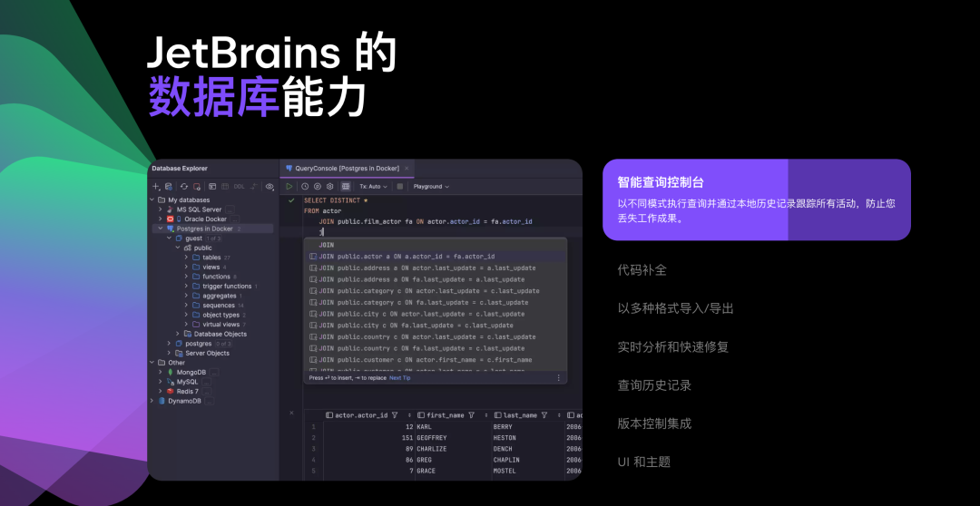Choose the plain JOIN completion suggestion

point(435,245)
